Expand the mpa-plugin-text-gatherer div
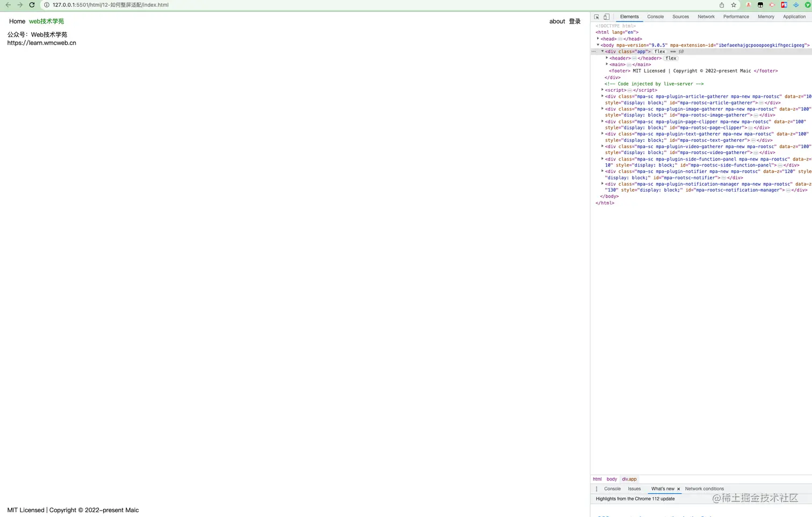Viewport: 812px width, 517px height. tap(602, 134)
